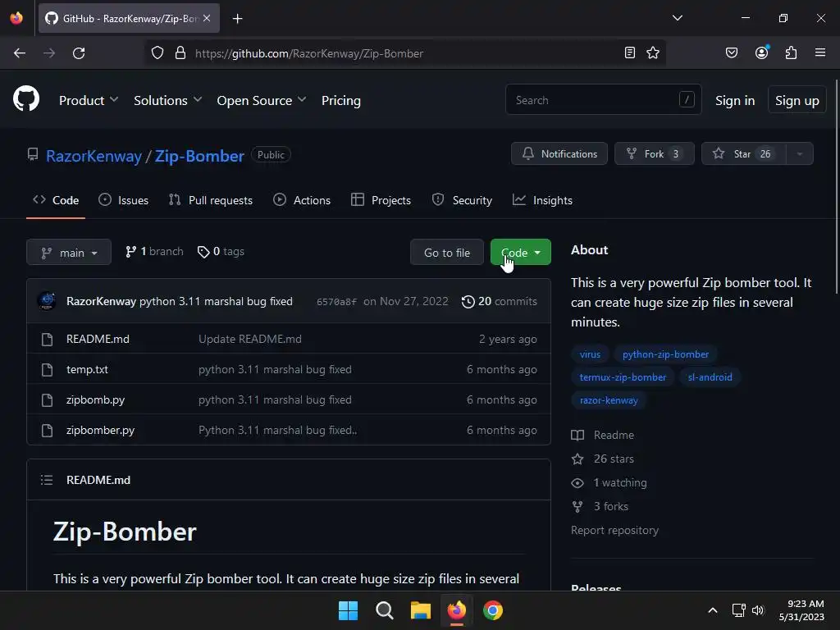Click the network tray icon

(739, 610)
